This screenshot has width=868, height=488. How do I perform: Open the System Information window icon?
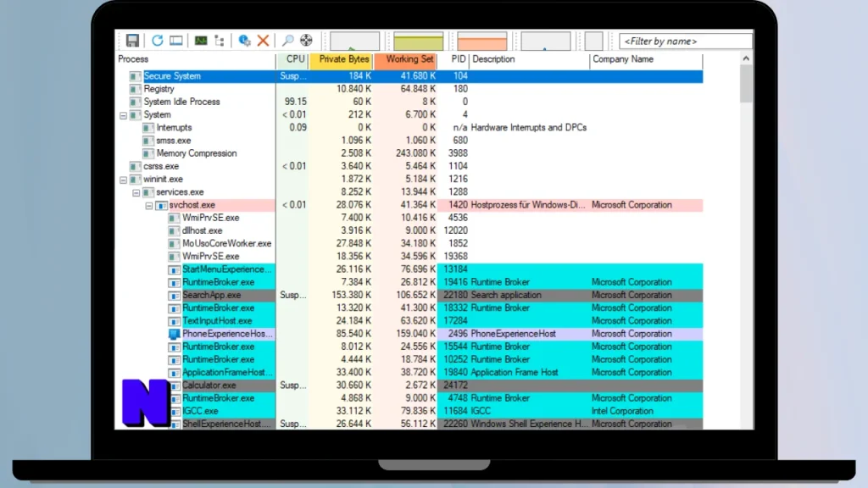pos(176,41)
